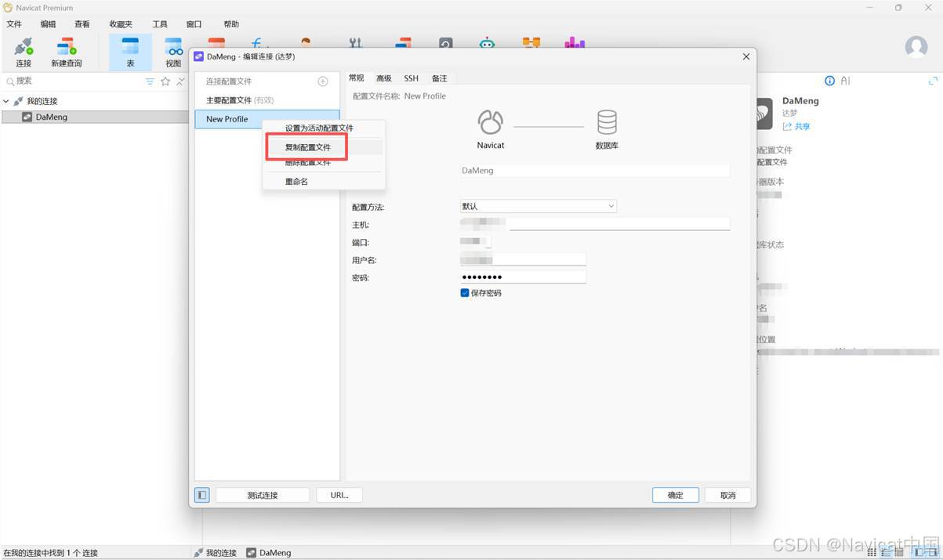Click the 用户名 input field
The image size is (943, 560).
coord(523,260)
